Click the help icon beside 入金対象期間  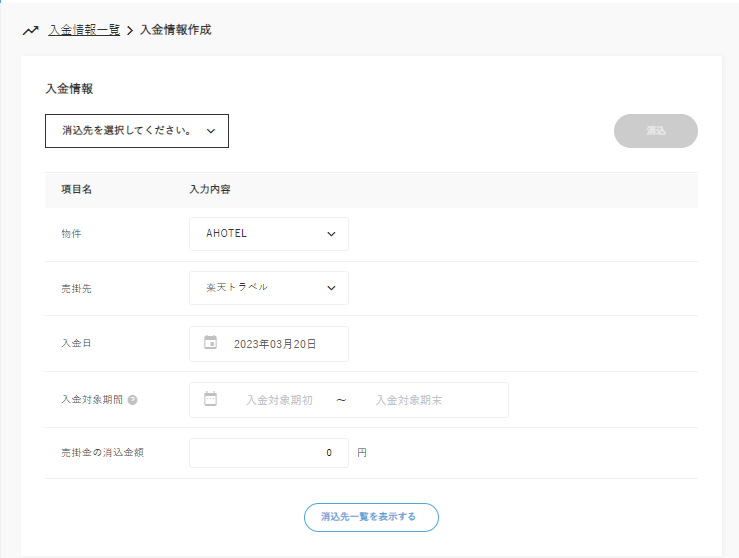(x=133, y=400)
